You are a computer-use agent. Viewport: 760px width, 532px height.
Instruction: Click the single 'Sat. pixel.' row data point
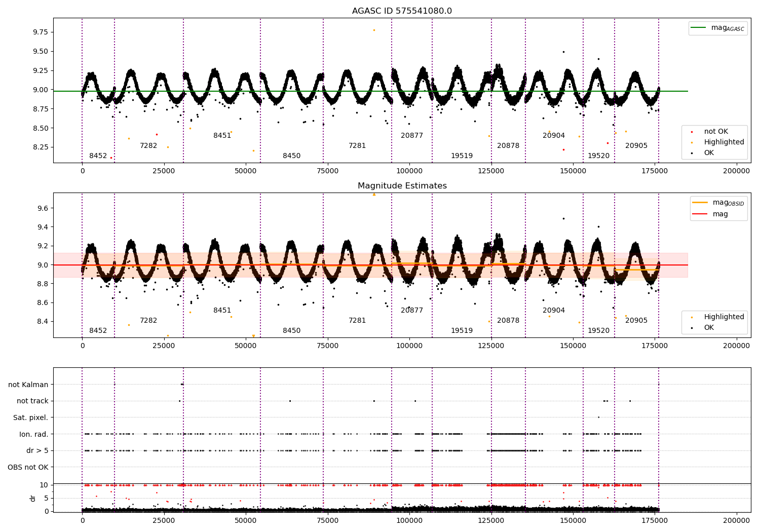pyautogui.click(x=598, y=417)
